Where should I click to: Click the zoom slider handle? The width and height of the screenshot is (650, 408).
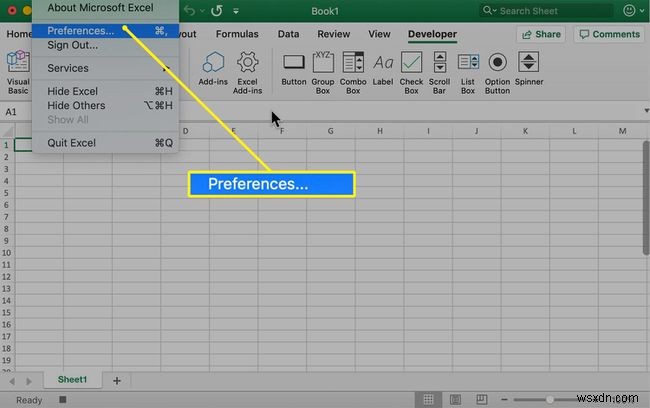pos(549,399)
